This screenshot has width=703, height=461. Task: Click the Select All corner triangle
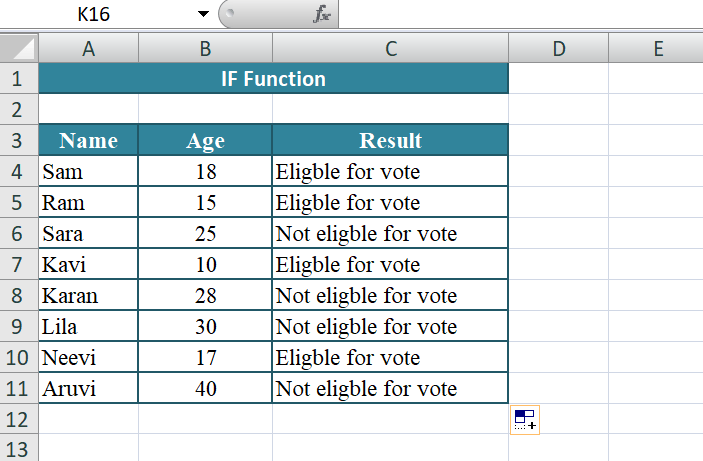coord(20,48)
